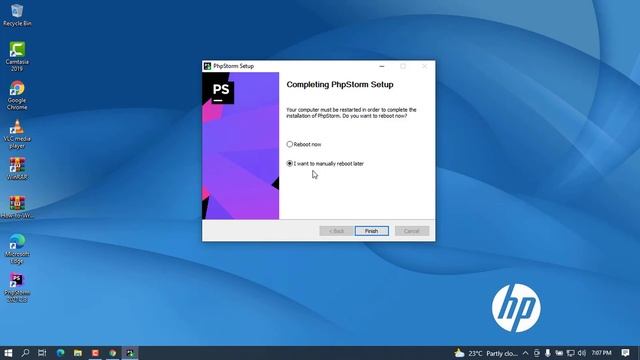Open the Windows Start menu
Viewport: 640px width, 360px height.
(x=8, y=353)
